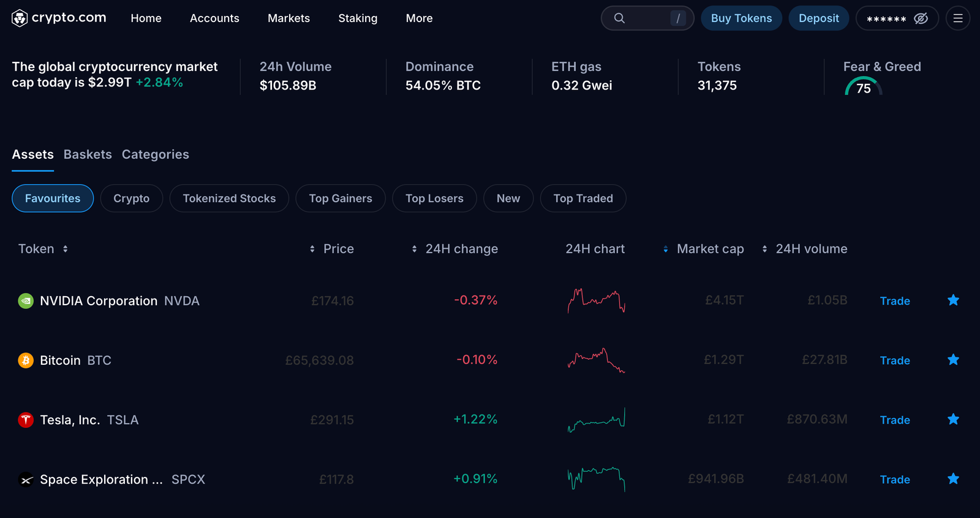Click the Fear & Greed gauge
This screenshot has height=518, width=980.
click(x=864, y=86)
